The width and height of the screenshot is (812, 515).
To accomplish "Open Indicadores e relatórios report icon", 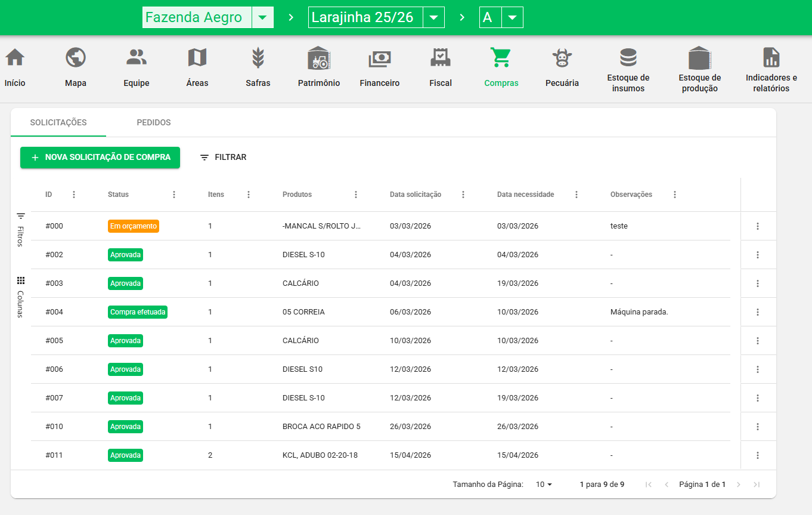I will click(771, 58).
